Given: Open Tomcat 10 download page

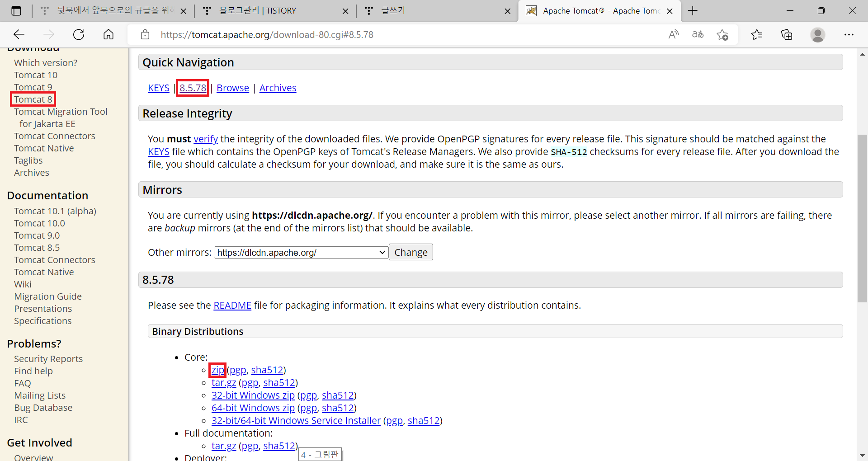Looking at the screenshot, I should (x=36, y=75).
